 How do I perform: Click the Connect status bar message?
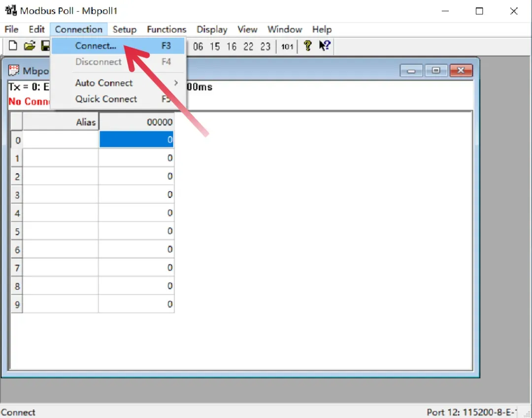(x=18, y=412)
